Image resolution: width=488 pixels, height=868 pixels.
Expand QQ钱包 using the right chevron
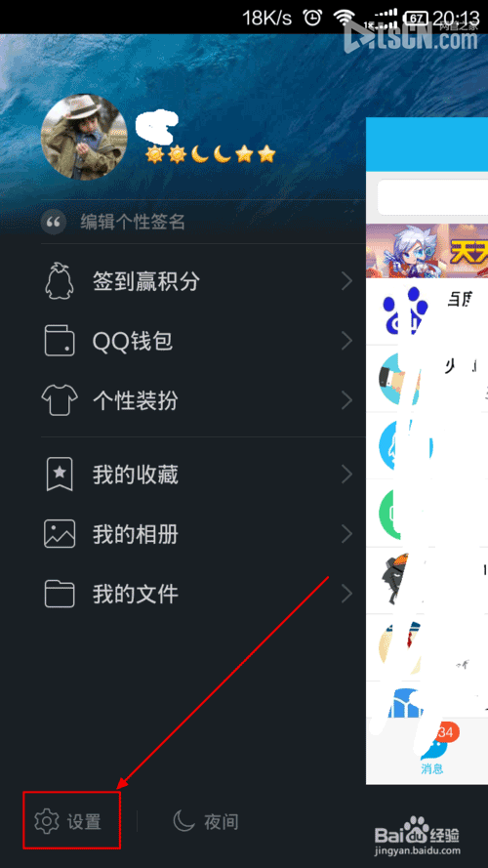346,341
